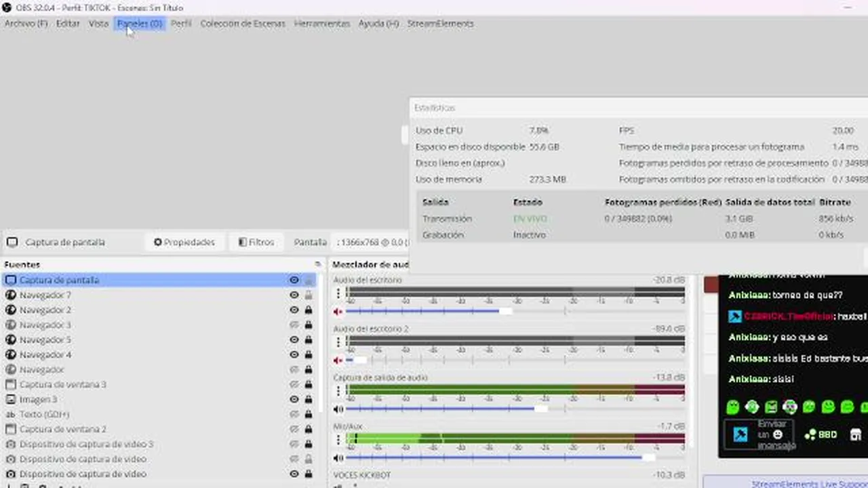This screenshot has height=488, width=868.
Task: Show the hidden Texto (GDI+) source
Action: point(294,414)
